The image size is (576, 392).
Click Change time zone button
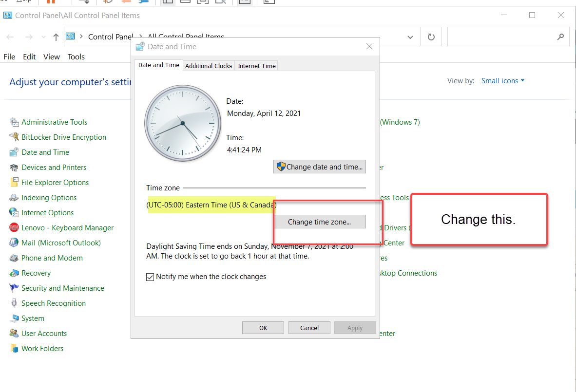click(x=319, y=222)
